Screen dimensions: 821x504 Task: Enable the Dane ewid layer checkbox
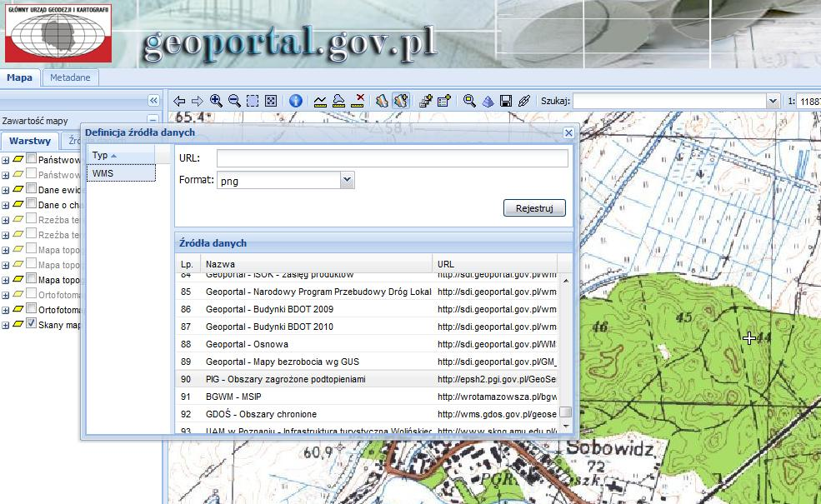pos(32,188)
